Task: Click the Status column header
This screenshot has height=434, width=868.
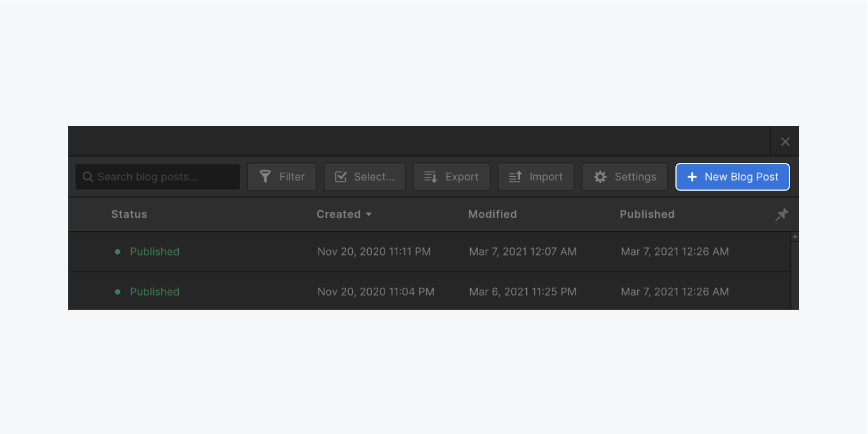Action: point(129,214)
